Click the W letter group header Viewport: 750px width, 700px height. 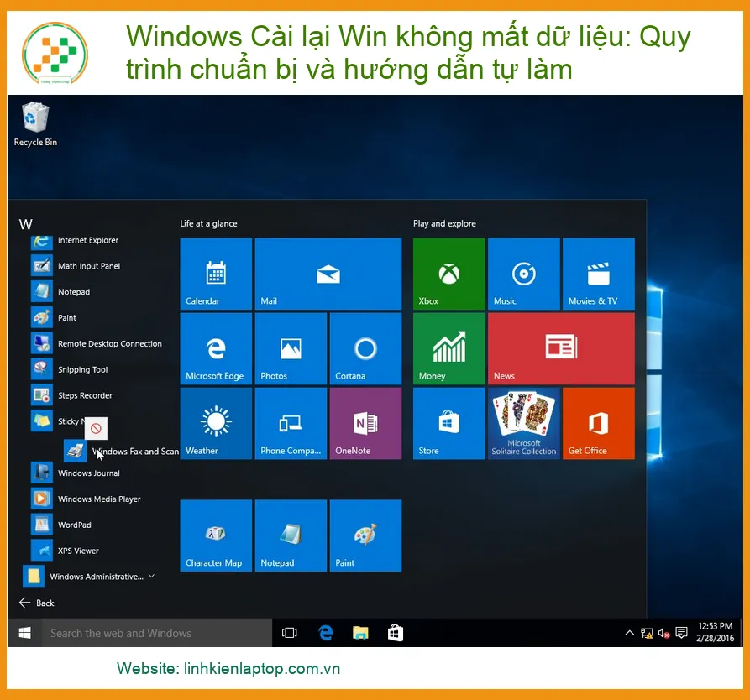click(26, 224)
